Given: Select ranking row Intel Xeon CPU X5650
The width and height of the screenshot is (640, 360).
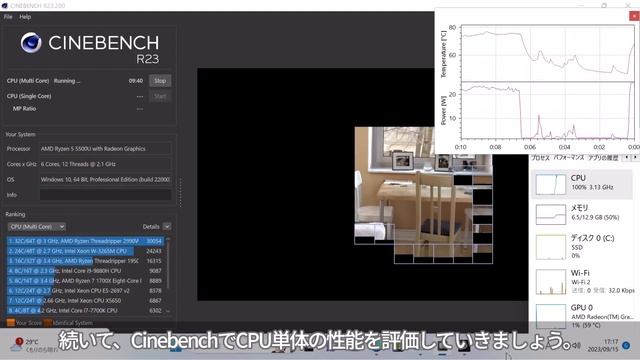Looking at the screenshot, I should (x=85, y=300).
